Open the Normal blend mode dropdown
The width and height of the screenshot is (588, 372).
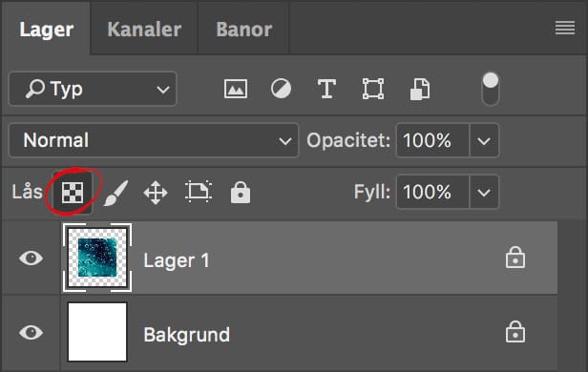click(154, 140)
